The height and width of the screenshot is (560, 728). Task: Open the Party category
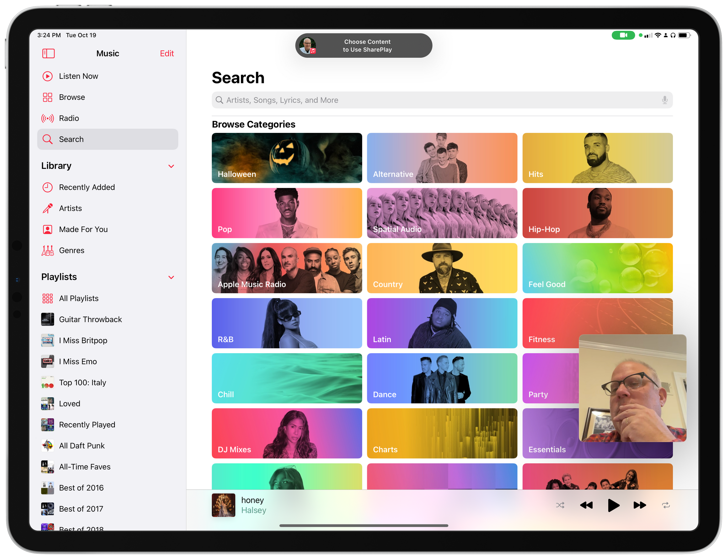pos(550,378)
